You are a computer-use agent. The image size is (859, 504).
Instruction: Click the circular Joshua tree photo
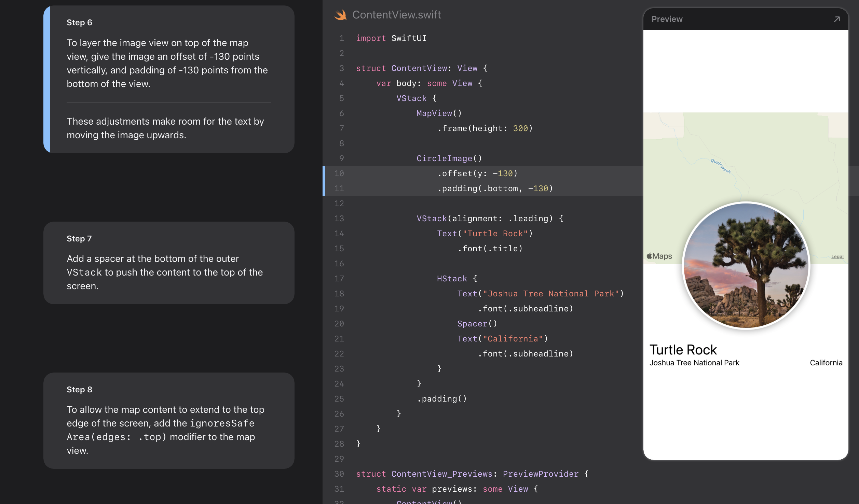[x=746, y=265]
